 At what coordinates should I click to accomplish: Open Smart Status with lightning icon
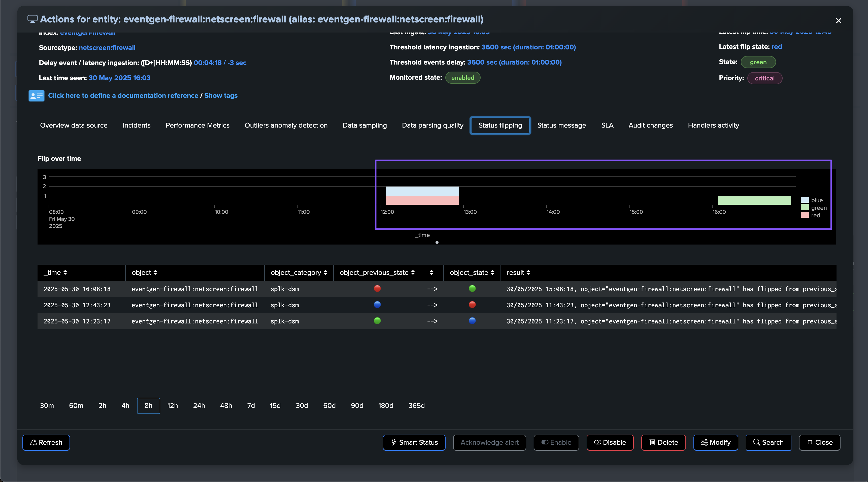click(414, 442)
